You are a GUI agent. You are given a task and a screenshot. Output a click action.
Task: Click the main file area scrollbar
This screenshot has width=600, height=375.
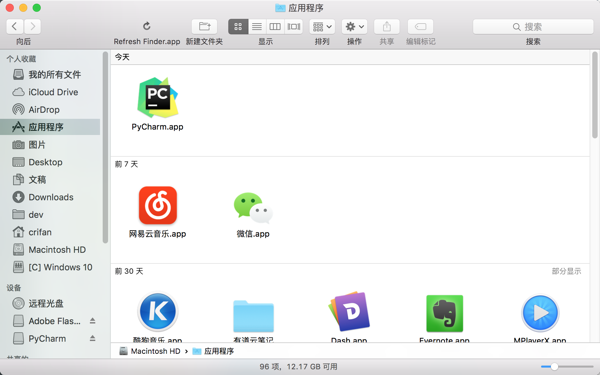point(594,95)
